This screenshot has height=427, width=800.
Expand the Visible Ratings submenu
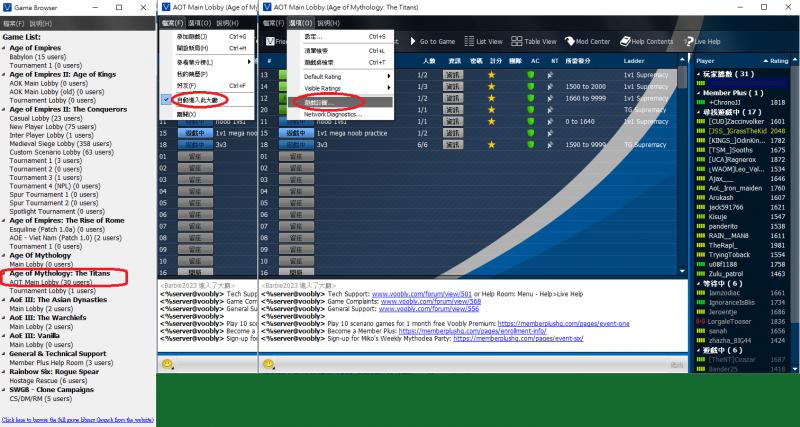pos(340,88)
